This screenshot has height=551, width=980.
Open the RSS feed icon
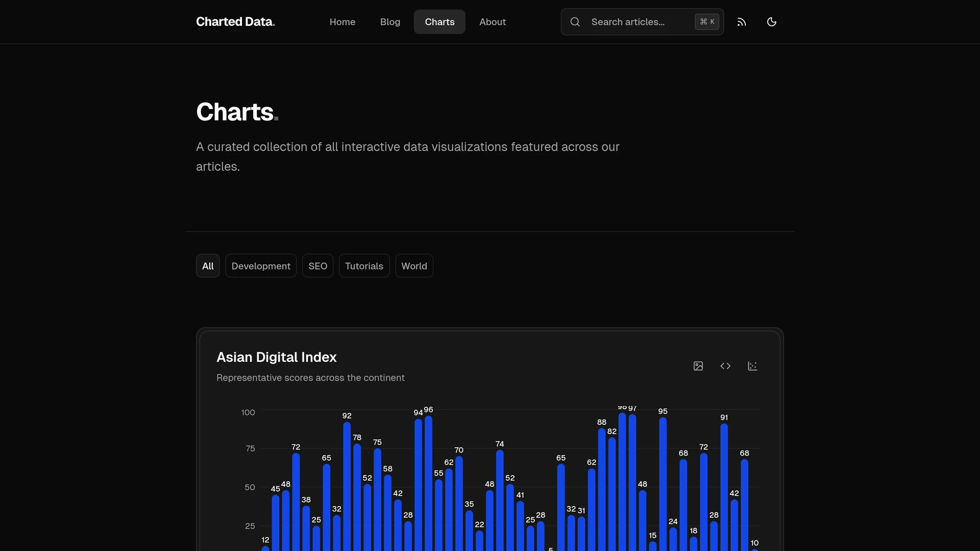click(x=742, y=22)
